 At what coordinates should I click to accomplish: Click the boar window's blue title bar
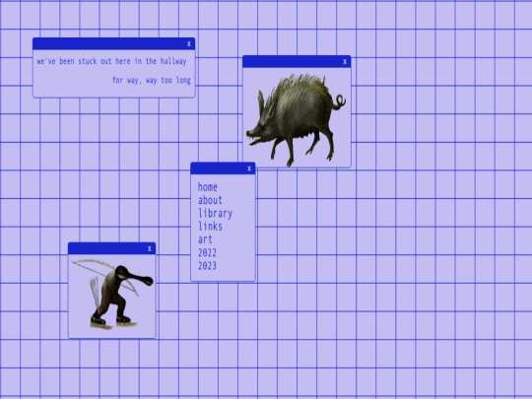(297, 62)
